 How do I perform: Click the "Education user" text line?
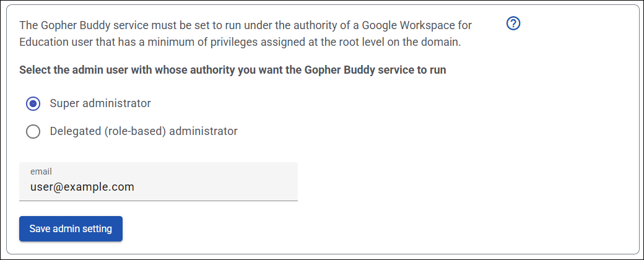tap(239, 43)
